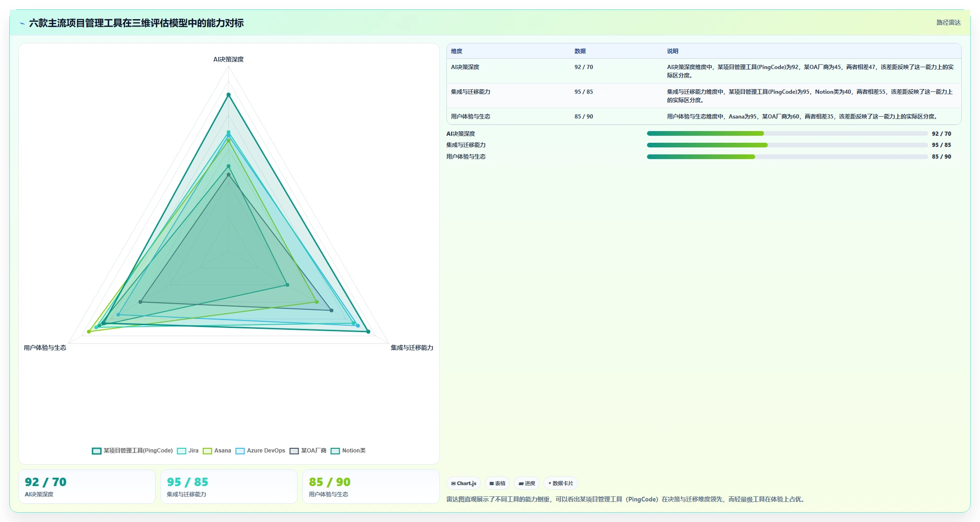
Task: Open the 92 / 70 AI决策深度 data card
Action: click(87, 487)
